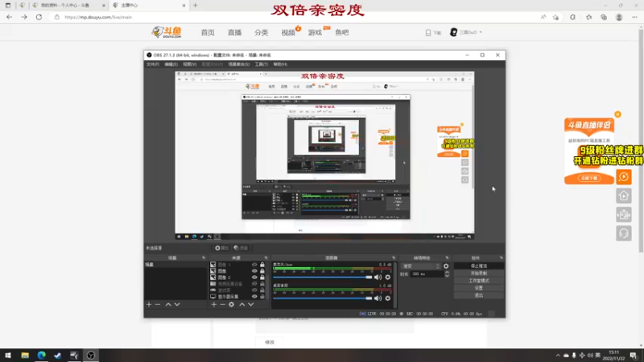Image resolution: width=644 pixels, height=362 pixels.
Task: Adjust desktop audio volume slider
Action: (323, 298)
